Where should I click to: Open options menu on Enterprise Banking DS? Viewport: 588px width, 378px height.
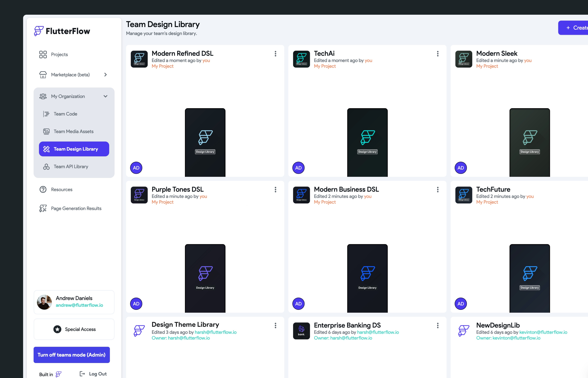click(438, 326)
